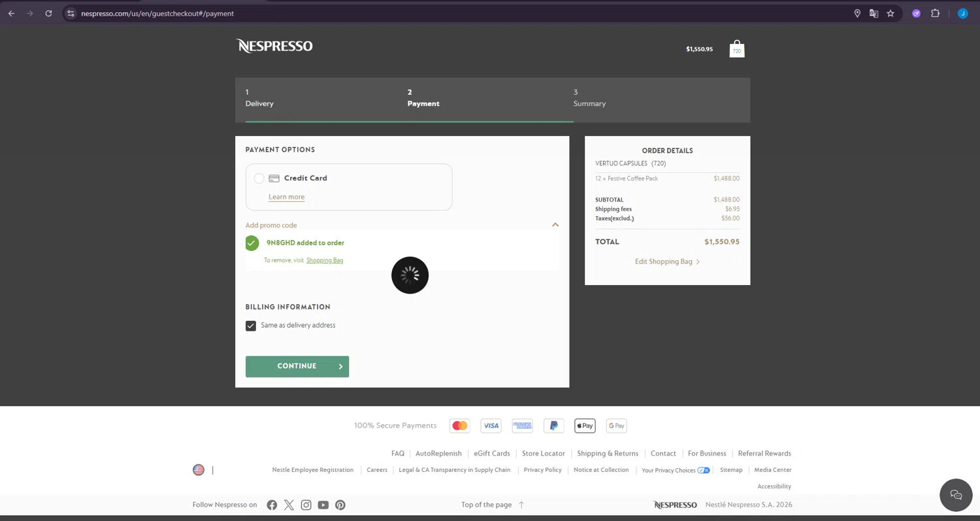The image size is (980, 521).
Task: Open Nespresso Pinterest icon
Action: coord(340,505)
